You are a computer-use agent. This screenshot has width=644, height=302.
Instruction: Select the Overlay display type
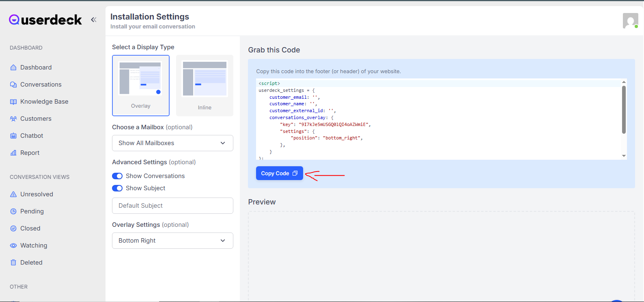click(x=141, y=85)
